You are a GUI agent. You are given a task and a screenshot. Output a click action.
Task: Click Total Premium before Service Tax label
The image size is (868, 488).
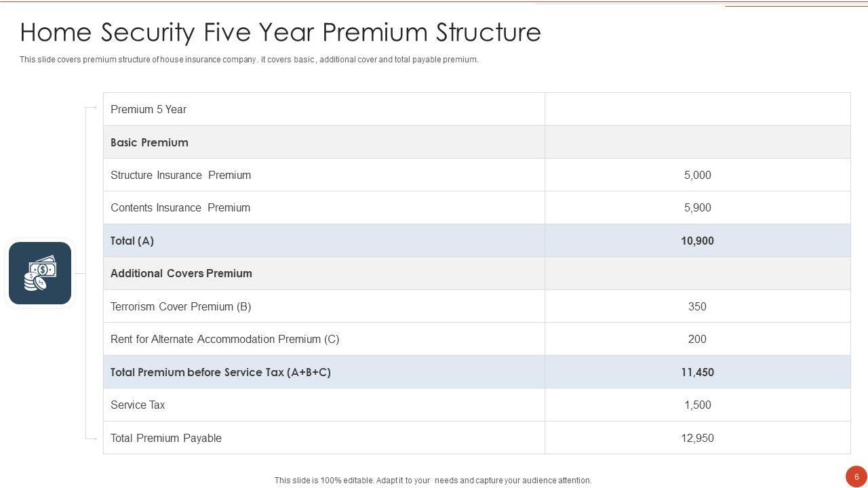(x=220, y=372)
